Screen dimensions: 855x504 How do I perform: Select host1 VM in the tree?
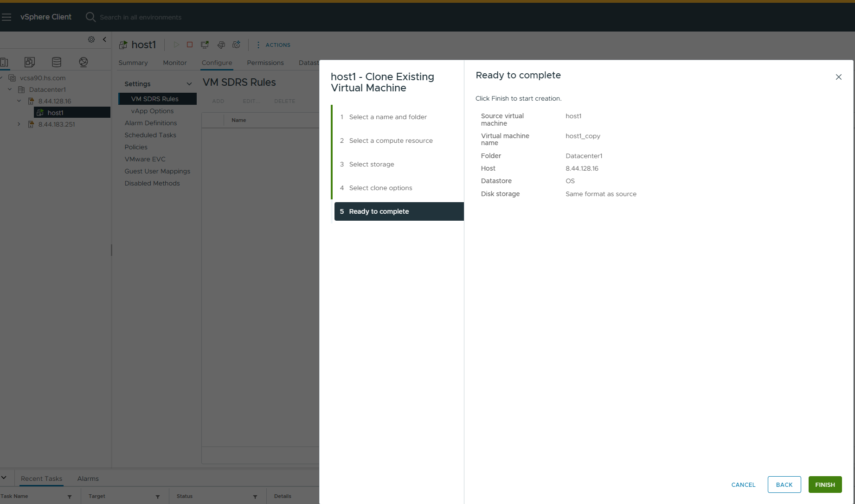point(72,113)
